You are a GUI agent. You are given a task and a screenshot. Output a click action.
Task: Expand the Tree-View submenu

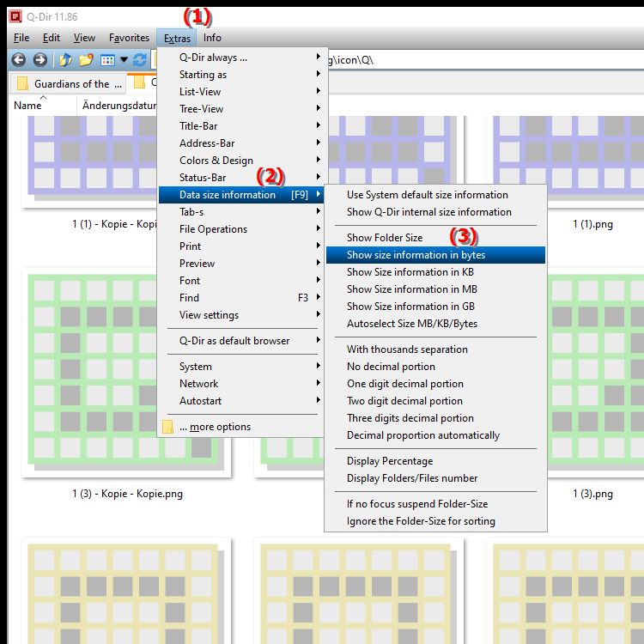point(242,109)
